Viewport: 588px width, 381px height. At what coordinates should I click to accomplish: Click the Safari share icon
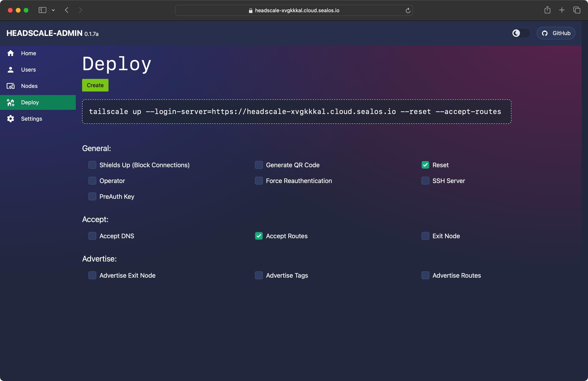point(547,10)
